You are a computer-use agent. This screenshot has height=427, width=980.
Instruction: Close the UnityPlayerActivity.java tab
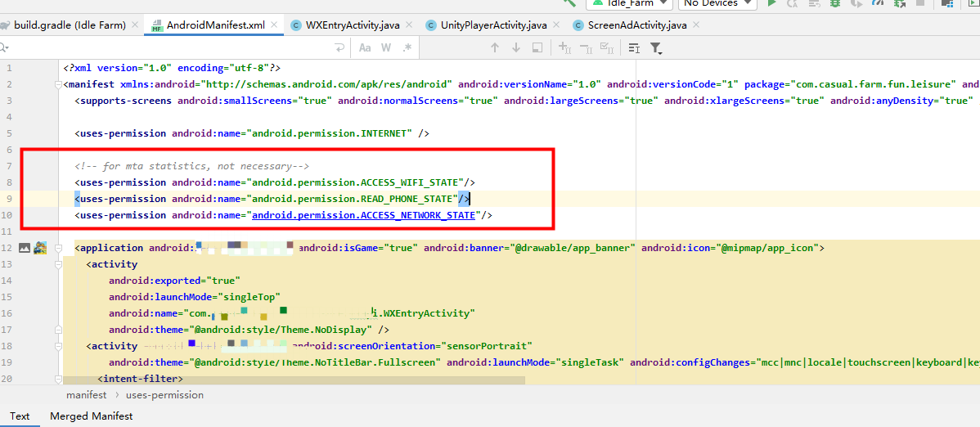[555, 25]
